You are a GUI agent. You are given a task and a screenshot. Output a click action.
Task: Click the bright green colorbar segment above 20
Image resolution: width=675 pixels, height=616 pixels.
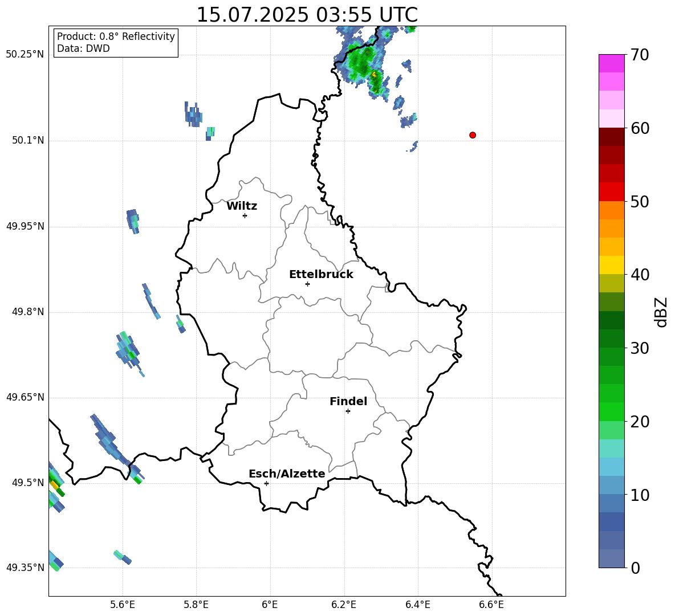612,411
